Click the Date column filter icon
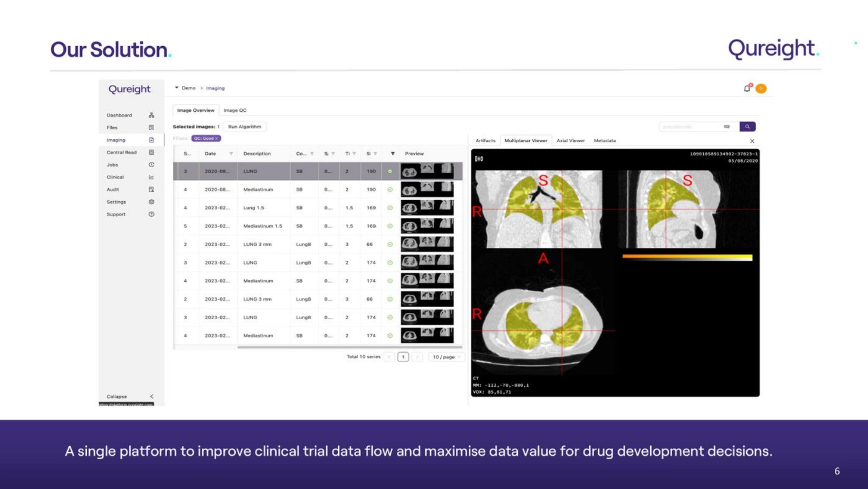 231,153
